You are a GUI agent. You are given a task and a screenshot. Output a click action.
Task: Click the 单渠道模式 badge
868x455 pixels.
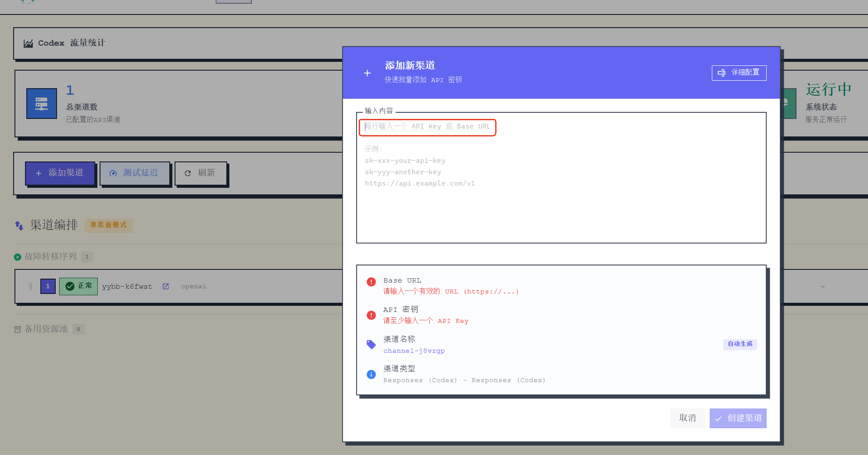(108, 225)
